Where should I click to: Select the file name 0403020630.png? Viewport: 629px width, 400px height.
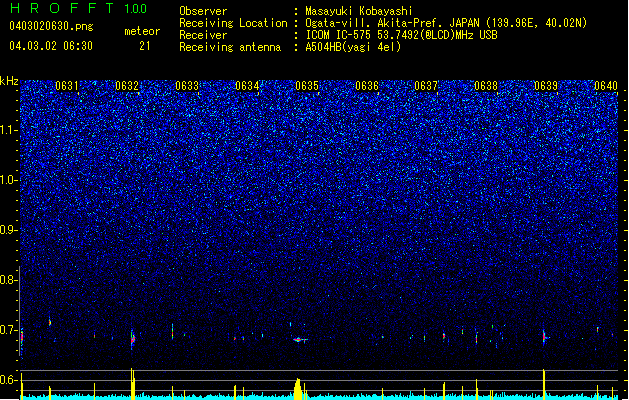click(x=51, y=26)
